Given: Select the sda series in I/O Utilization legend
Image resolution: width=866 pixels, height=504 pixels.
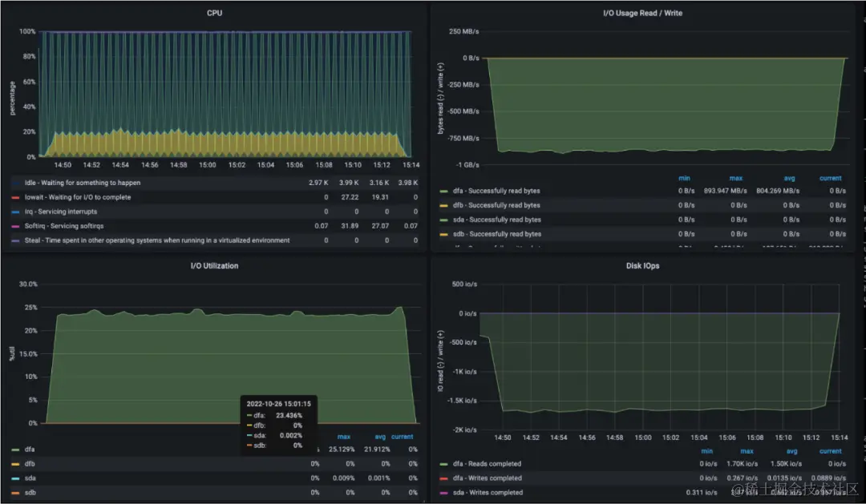Looking at the screenshot, I should (x=30, y=478).
